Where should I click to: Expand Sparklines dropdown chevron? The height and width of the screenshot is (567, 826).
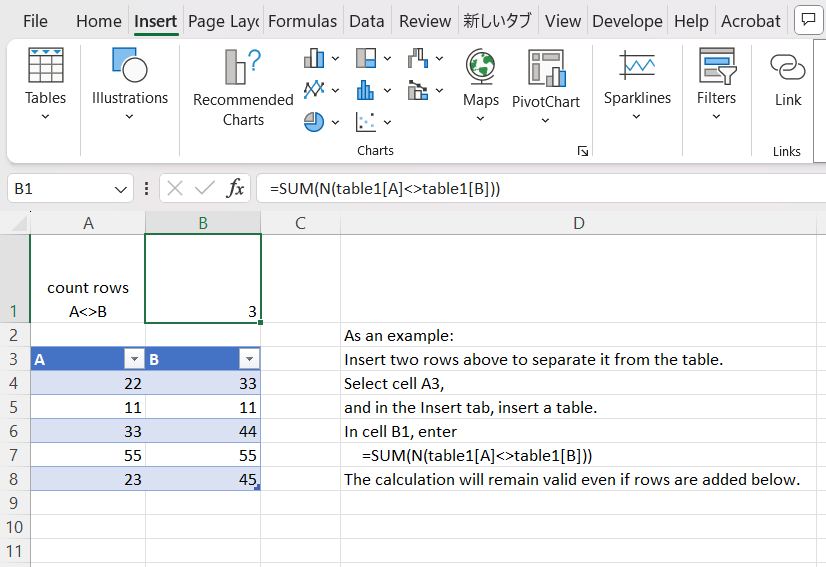click(636, 116)
